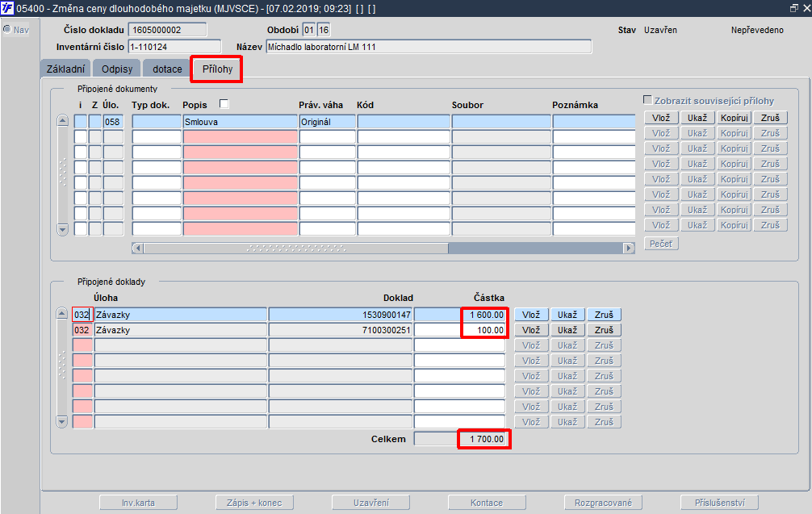Enable Zobrazit související přílohy checkbox

647,99
